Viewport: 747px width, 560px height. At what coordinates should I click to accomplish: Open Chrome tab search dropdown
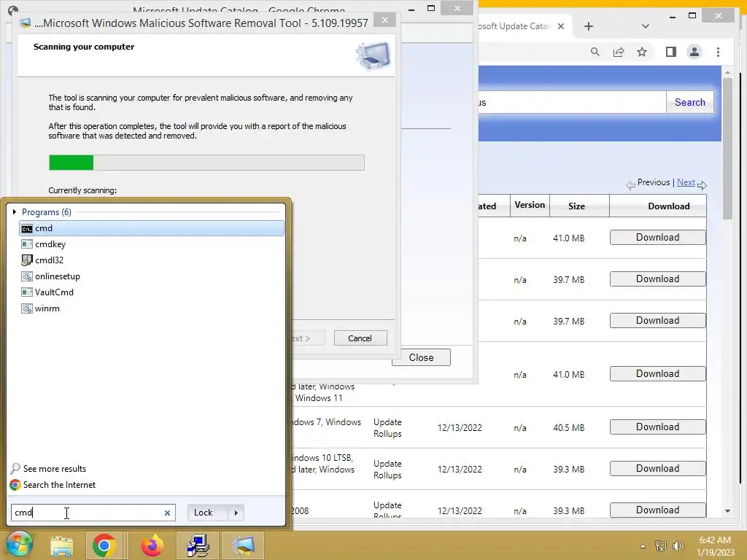click(x=646, y=26)
